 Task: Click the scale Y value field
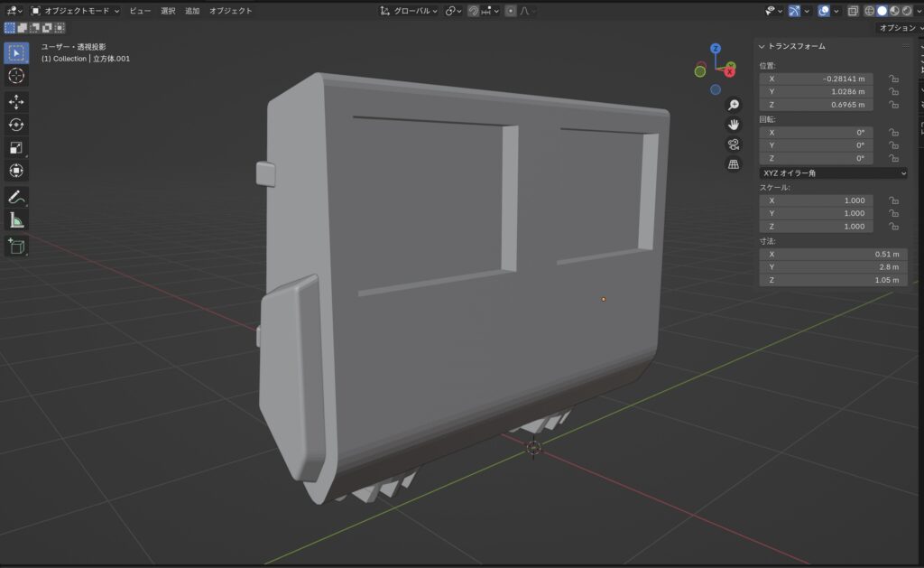[816, 213]
